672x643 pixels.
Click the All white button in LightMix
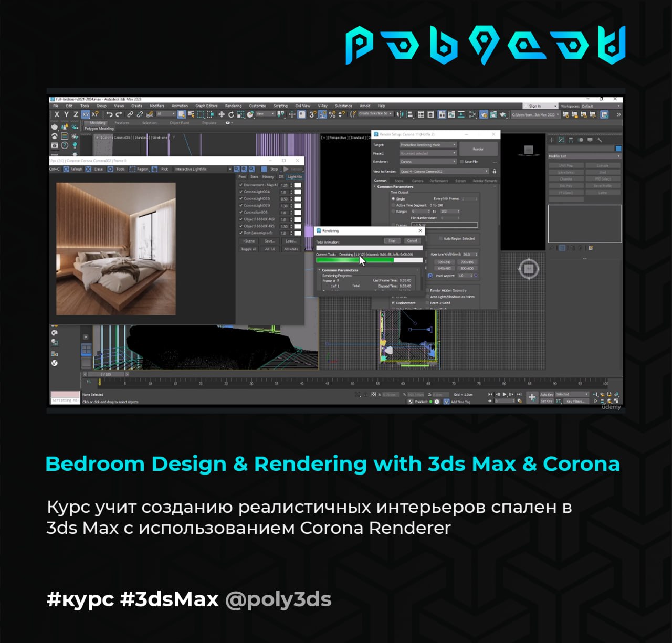[291, 249]
